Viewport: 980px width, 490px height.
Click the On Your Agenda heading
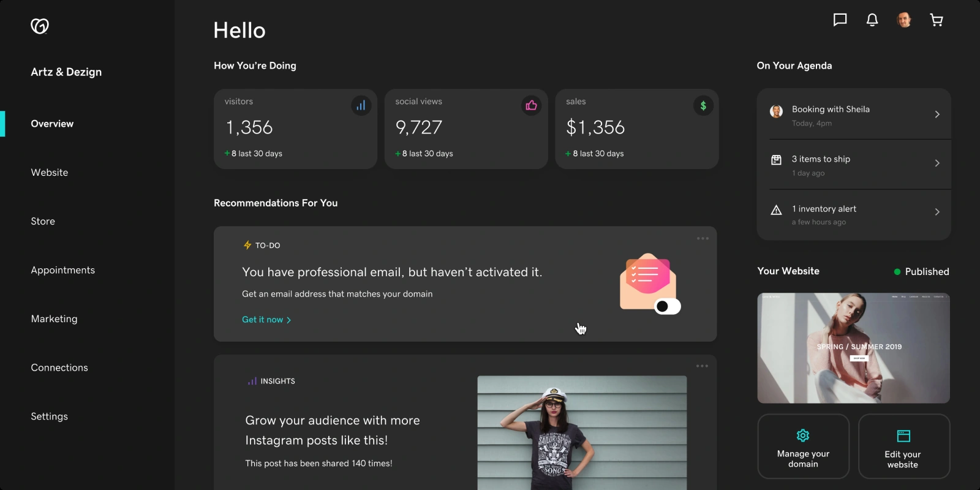(x=794, y=66)
